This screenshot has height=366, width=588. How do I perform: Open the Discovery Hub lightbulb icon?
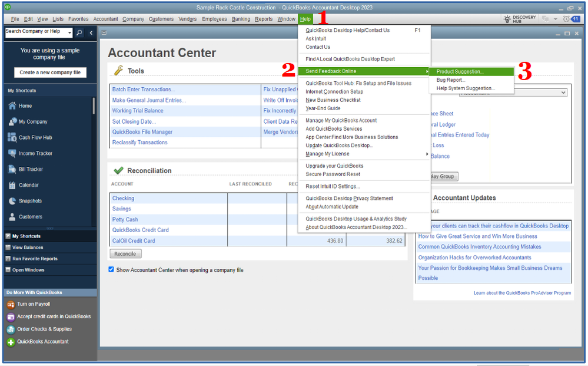tap(507, 19)
